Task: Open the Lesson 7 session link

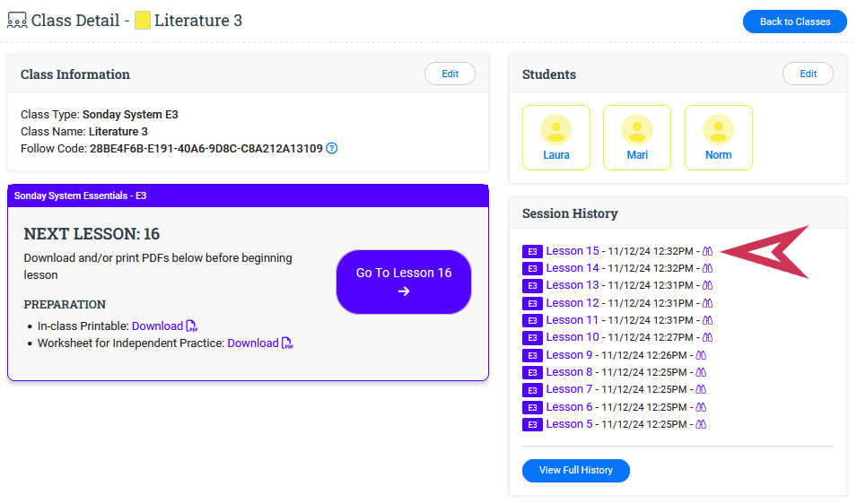Action: pyautogui.click(x=569, y=389)
